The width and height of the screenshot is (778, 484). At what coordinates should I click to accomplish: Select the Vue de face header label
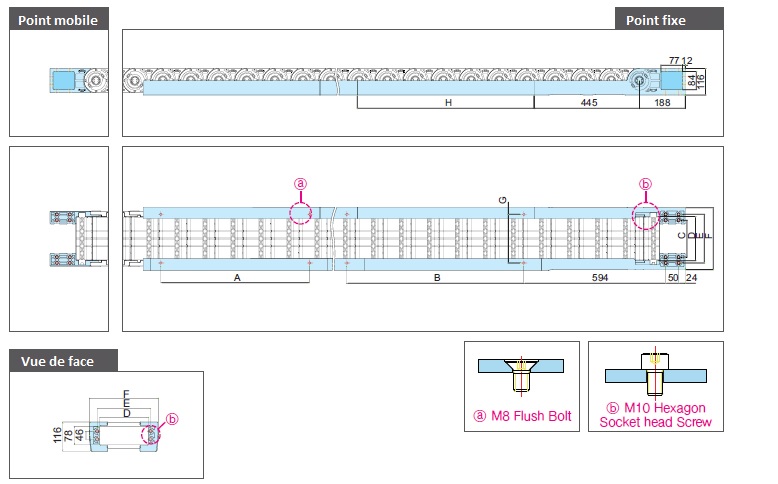click(63, 361)
